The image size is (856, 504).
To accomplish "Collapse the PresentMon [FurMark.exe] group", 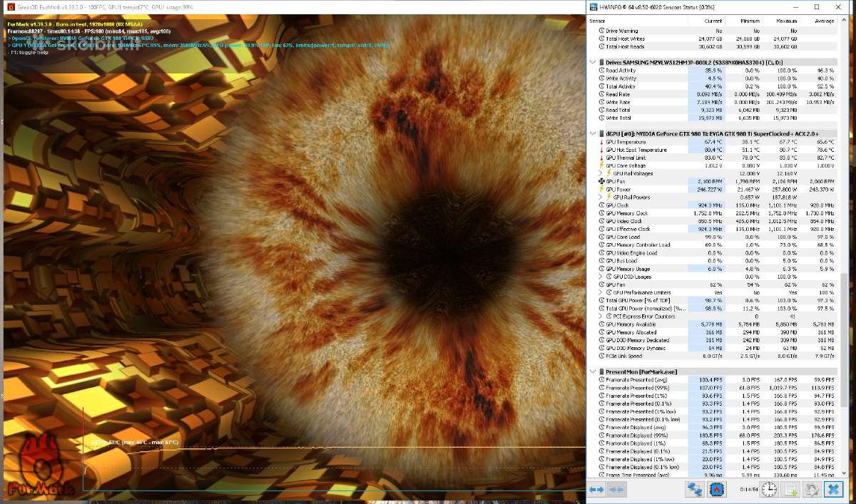I will pyautogui.click(x=592, y=371).
